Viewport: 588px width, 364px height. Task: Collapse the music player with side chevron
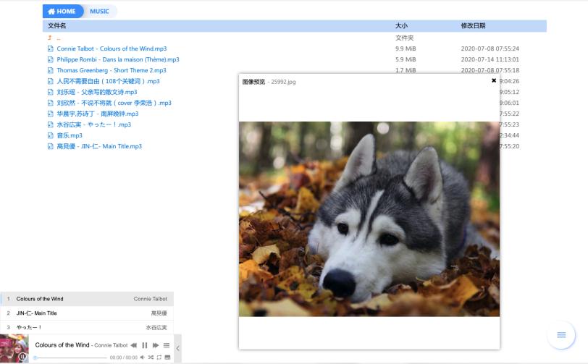[177, 348]
